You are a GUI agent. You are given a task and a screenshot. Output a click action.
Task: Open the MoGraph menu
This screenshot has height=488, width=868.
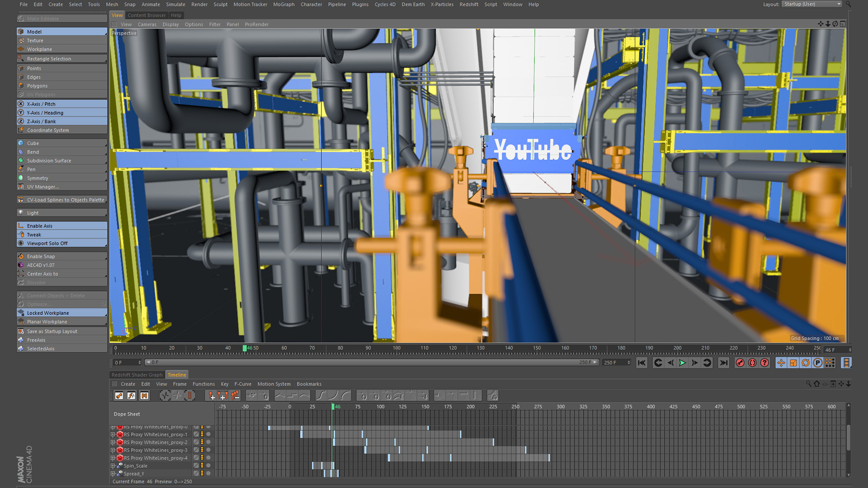point(283,5)
